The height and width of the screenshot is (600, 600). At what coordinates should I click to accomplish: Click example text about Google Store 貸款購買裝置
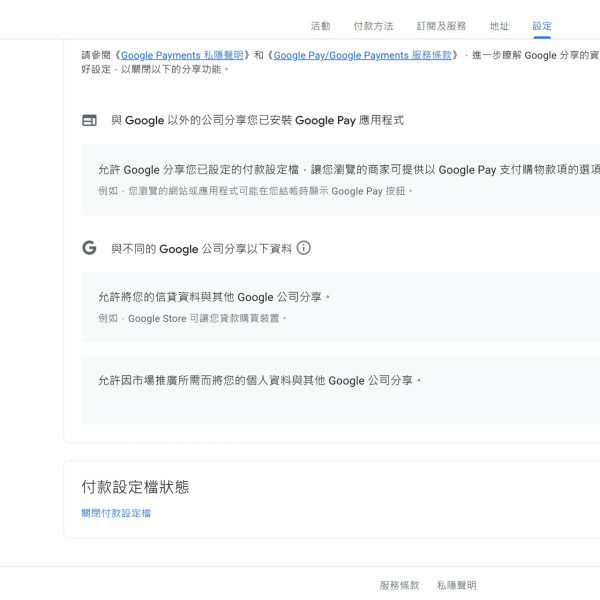point(192,318)
